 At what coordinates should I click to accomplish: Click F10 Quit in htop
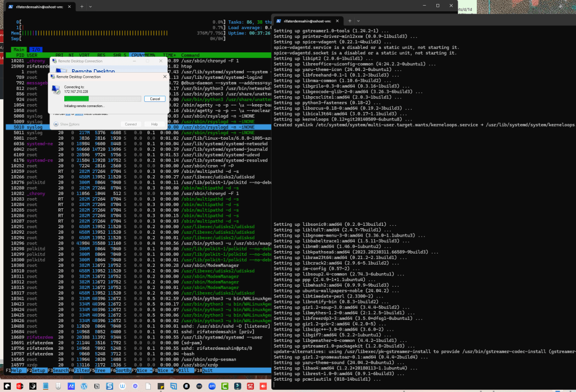click(x=203, y=371)
